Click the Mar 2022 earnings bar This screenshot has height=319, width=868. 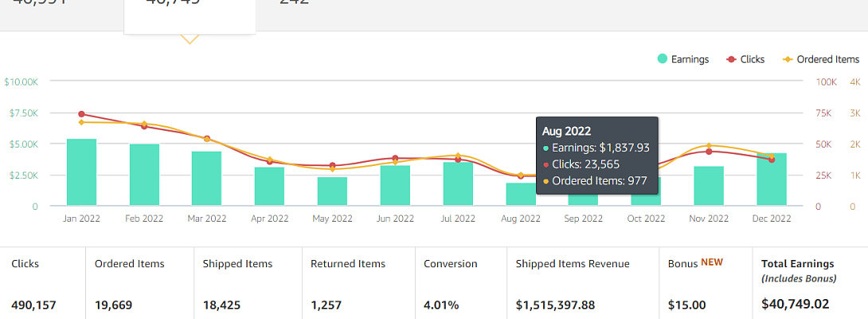click(207, 179)
